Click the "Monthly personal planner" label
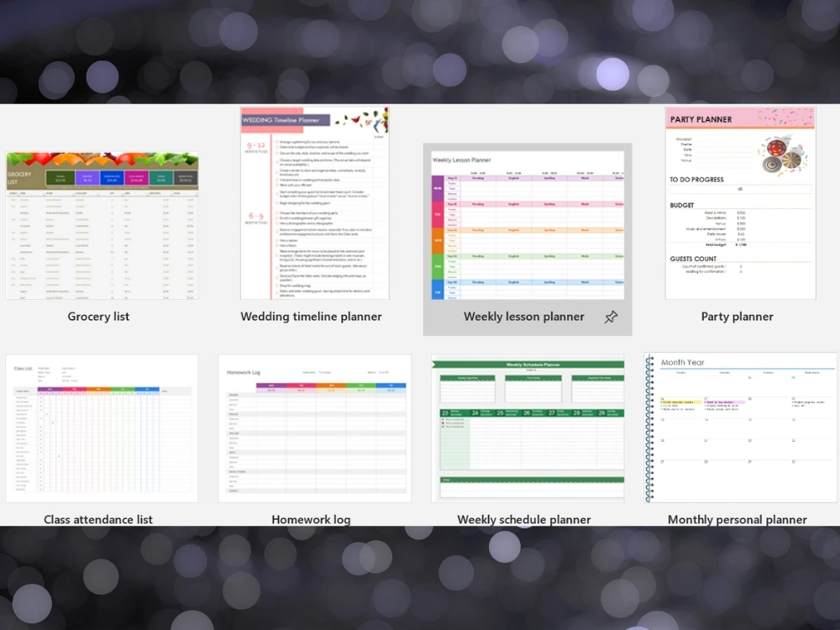The width and height of the screenshot is (840, 630). coord(738,519)
